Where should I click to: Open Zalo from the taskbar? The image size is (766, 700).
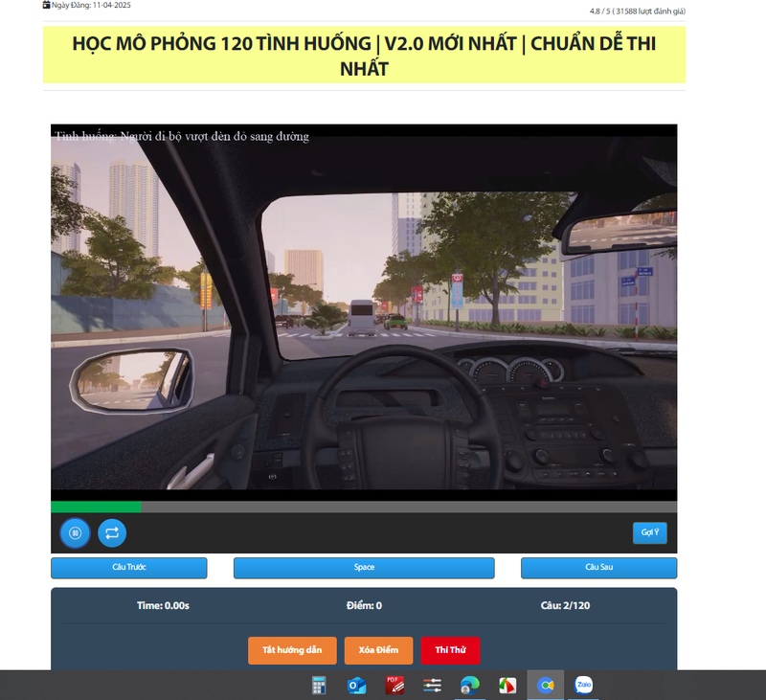[x=583, y=685]
